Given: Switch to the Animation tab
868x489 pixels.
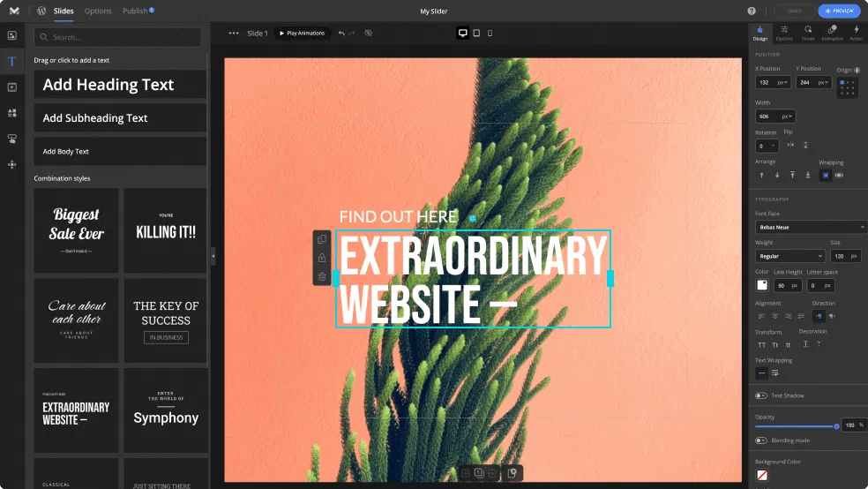Looking at the screenshot, I should [x=832, y=33].
